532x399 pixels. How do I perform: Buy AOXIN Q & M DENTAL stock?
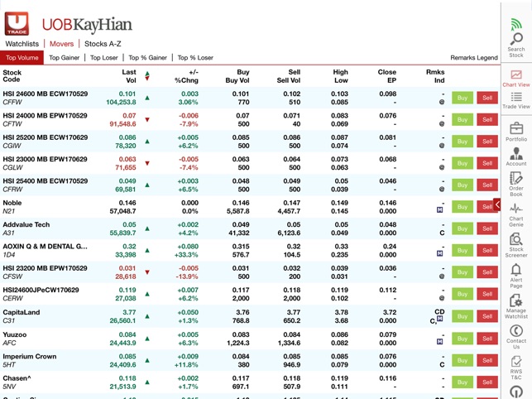click(463, 250)
